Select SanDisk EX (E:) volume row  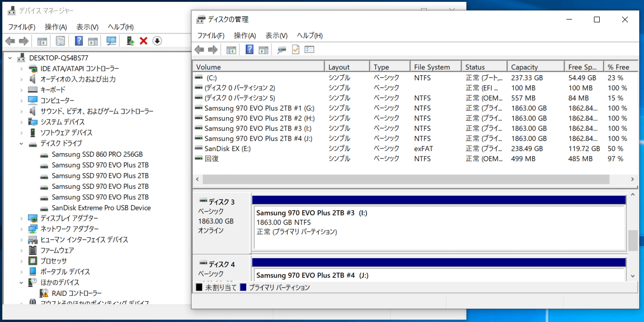pyautogui.click(x=415, y=148)
